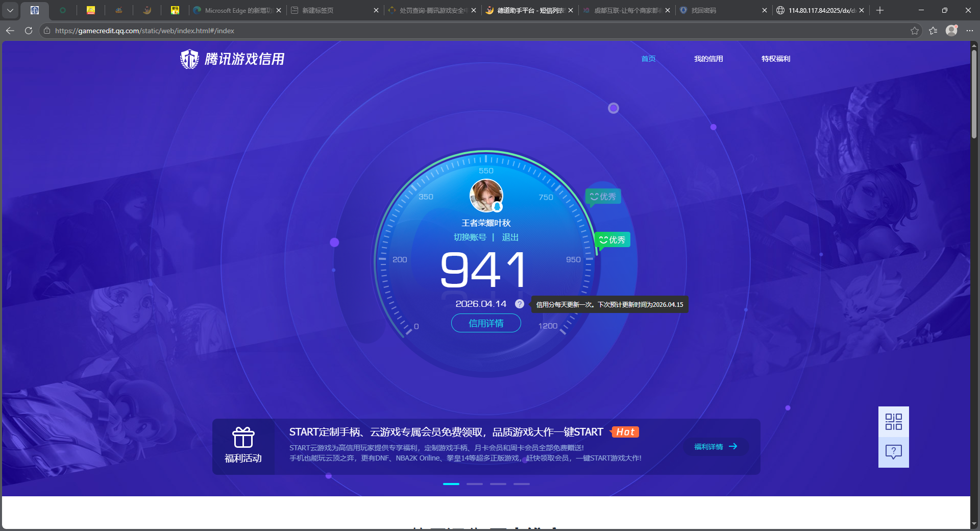Open the feedback question bubble icon
This screenshot has height=531, width=980.
tap(893, 452)
